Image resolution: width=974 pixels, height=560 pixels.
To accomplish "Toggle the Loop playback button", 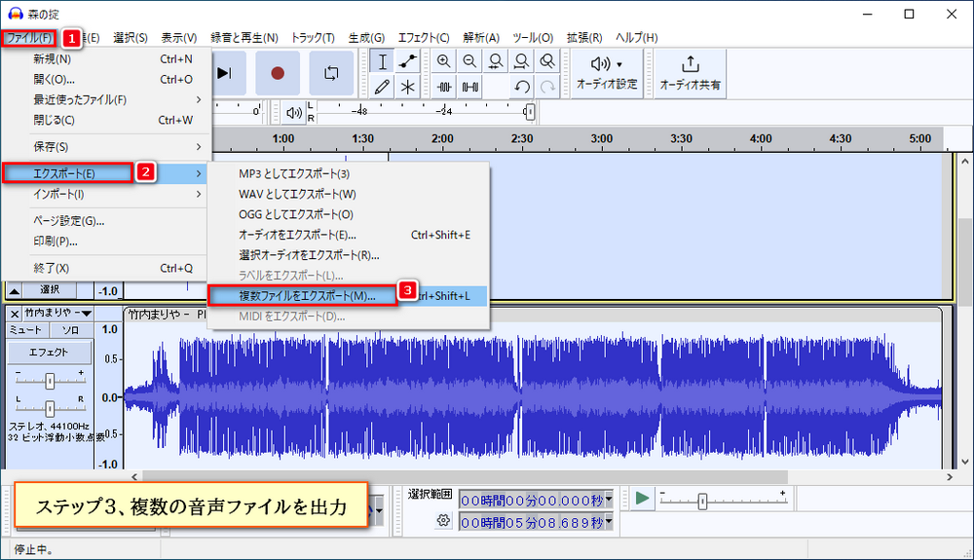I will pos(331,73).
